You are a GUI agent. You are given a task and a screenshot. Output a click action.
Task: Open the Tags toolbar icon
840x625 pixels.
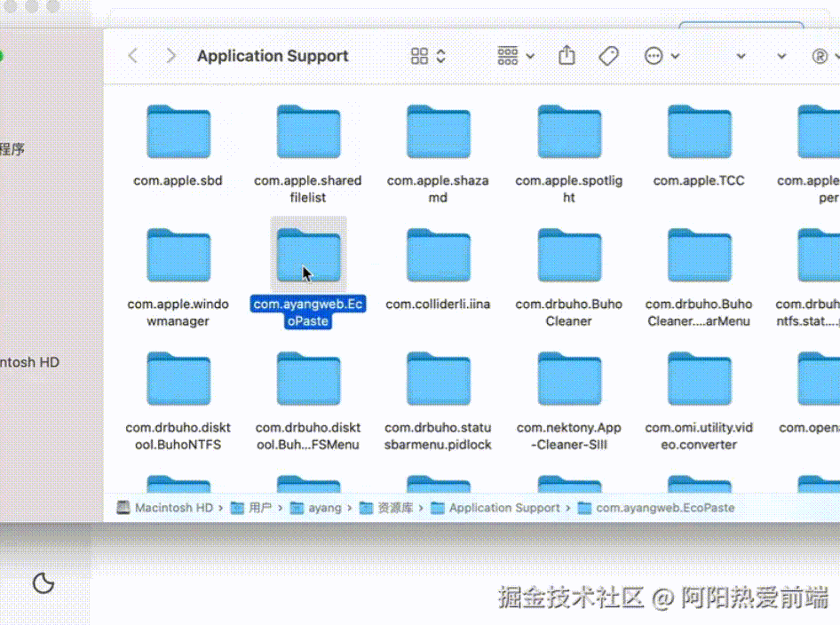(x=608, y=56)
